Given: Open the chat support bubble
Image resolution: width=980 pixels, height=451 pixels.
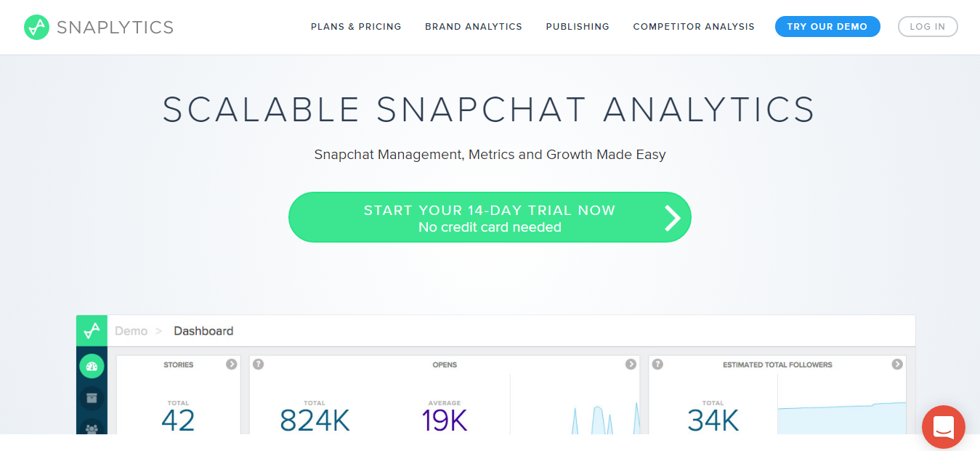Looking at the screenshot, I should 943,426.
